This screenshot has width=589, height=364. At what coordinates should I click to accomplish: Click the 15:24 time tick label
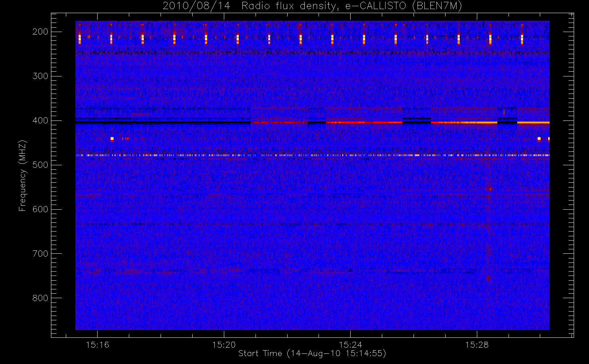pyautogui.click(x=350, y=345)
